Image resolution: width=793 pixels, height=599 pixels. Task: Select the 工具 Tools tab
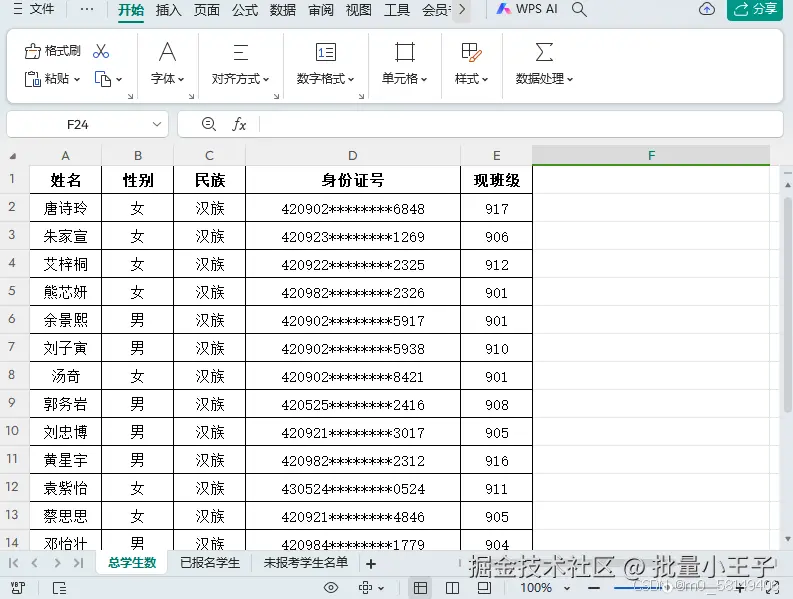(x=396, y=10)
